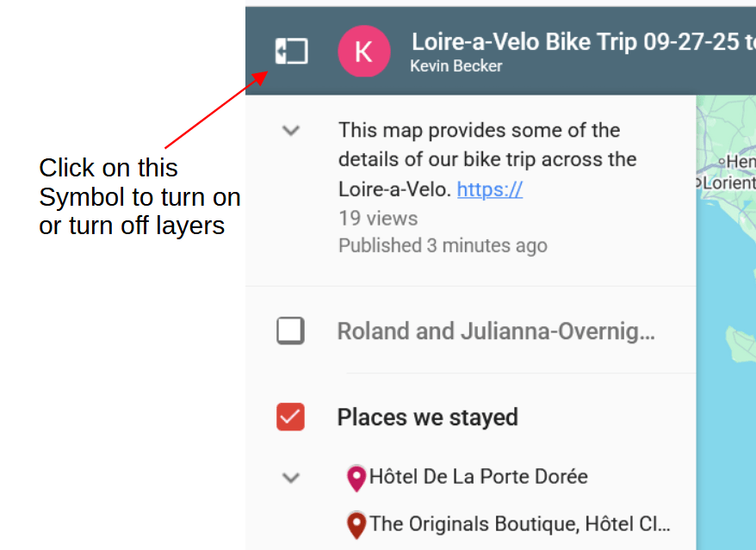Select Hôtel De La Porte Dorée place name
This screenshot has width=756, height=550.
(x=479, y=477)
